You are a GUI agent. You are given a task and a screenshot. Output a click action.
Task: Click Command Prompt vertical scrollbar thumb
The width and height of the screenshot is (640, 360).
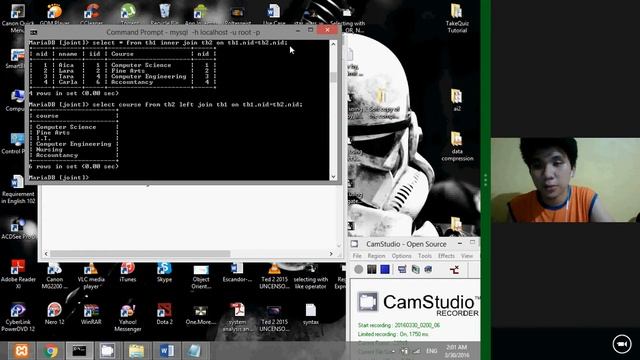pyautogui.click(x=333, y=77)
